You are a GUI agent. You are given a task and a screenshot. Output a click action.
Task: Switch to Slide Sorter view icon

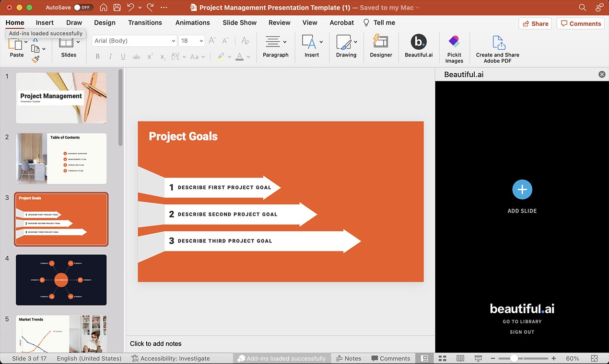(443, 358)
